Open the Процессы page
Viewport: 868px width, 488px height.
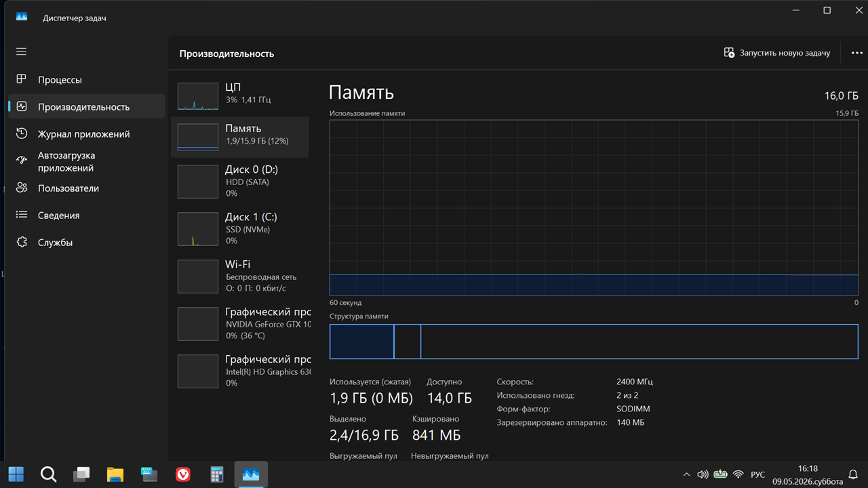[86, 79]
